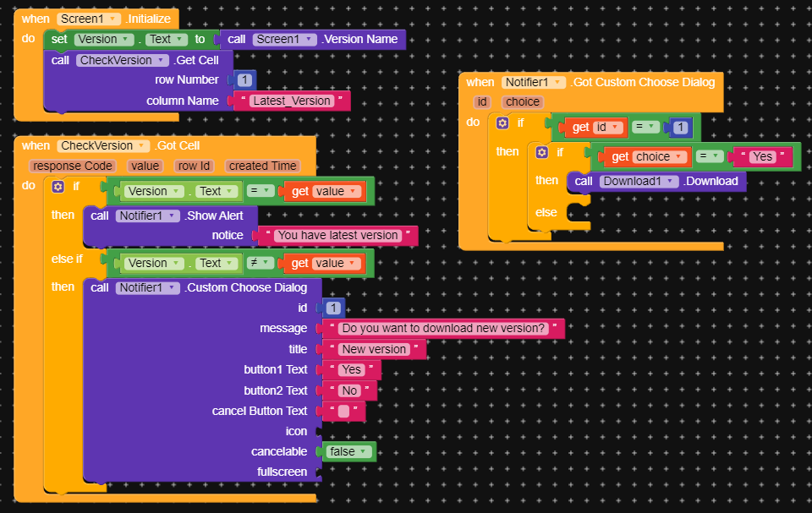Click the choice parameter in Notifier1 event
This screenshot has height=513, width=812.
523,102
